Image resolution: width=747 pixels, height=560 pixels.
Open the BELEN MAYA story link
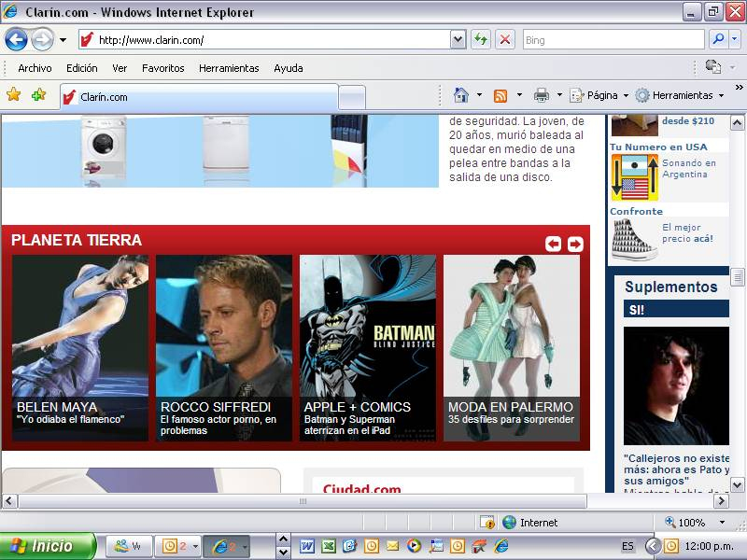[57, 407]
